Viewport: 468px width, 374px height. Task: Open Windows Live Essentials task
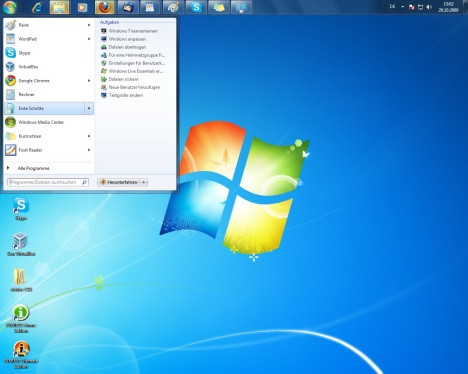132,71
